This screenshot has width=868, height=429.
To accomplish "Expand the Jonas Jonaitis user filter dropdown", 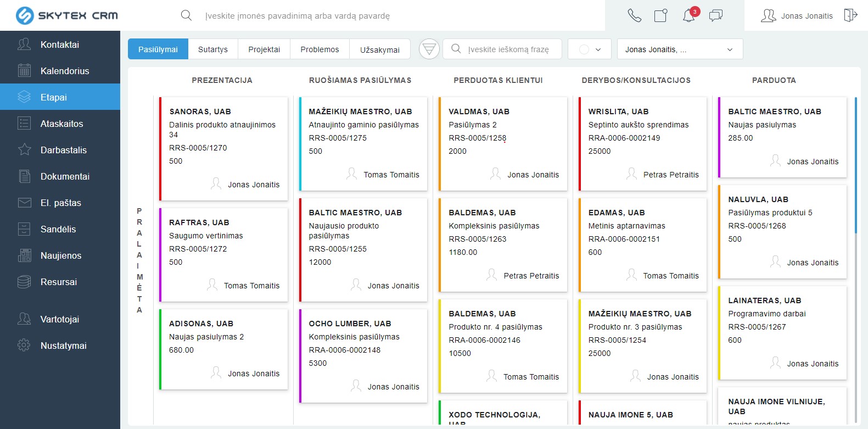I will coord(680,49).
